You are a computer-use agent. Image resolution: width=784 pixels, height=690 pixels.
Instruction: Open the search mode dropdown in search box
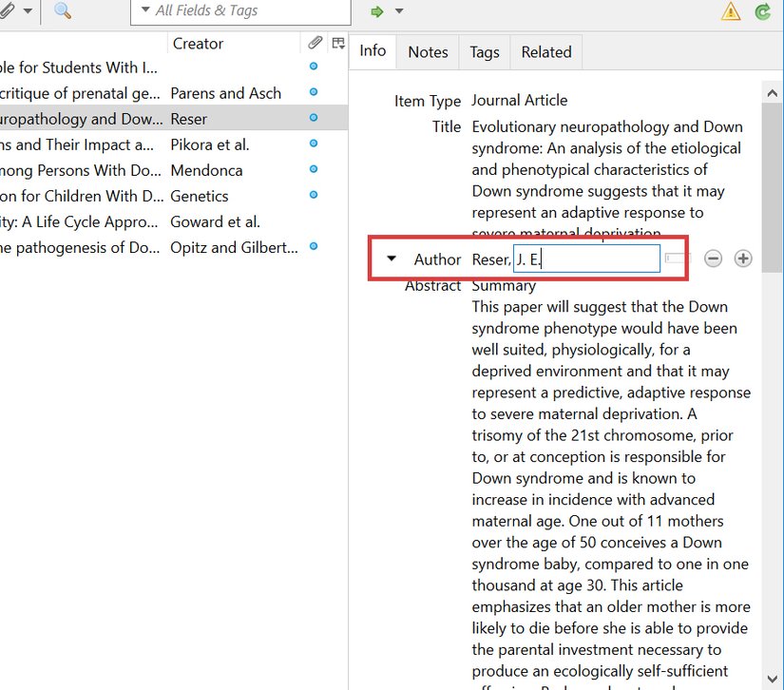coord(145,11)
